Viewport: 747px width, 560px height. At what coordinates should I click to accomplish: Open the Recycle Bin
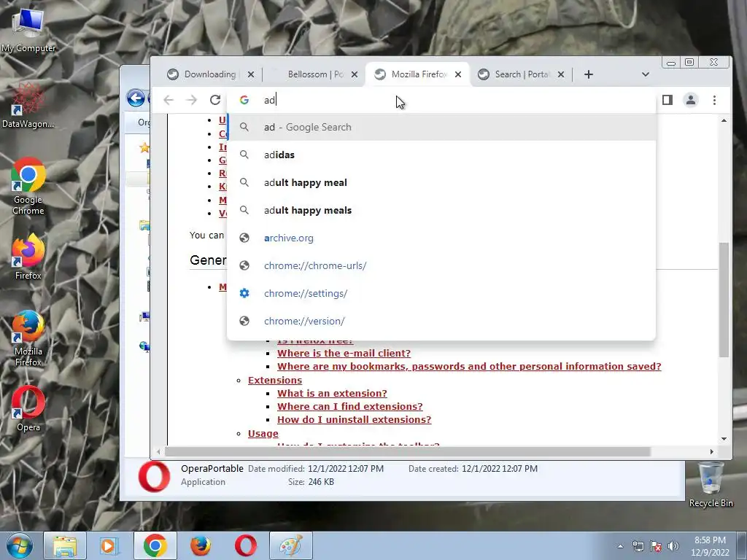click(x=711, y=484)
